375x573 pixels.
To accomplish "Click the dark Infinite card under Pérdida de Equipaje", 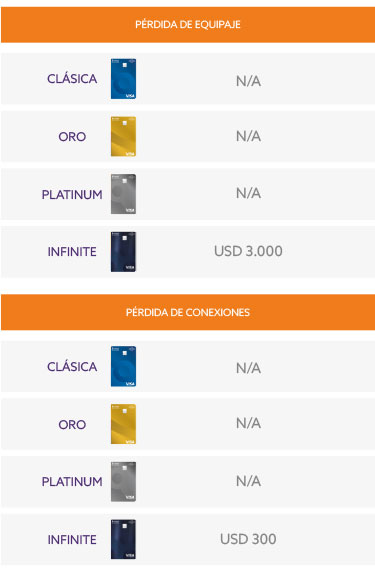I will (124, 252).
